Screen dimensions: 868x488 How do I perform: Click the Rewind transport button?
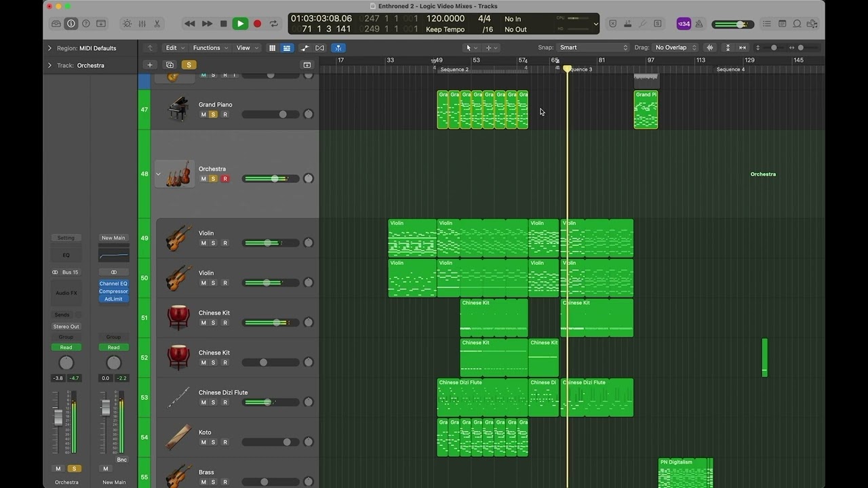pyautogui.click(x=190, y=24)
